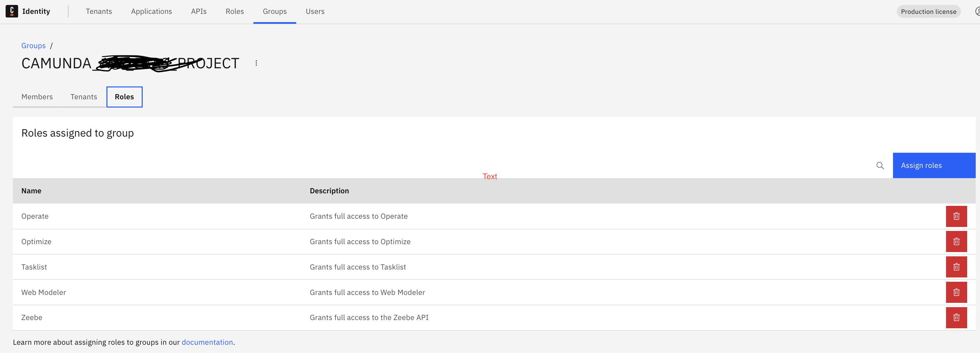Click the Name column header
Viewport: 980px width, 353px height.
pos(31,191)
